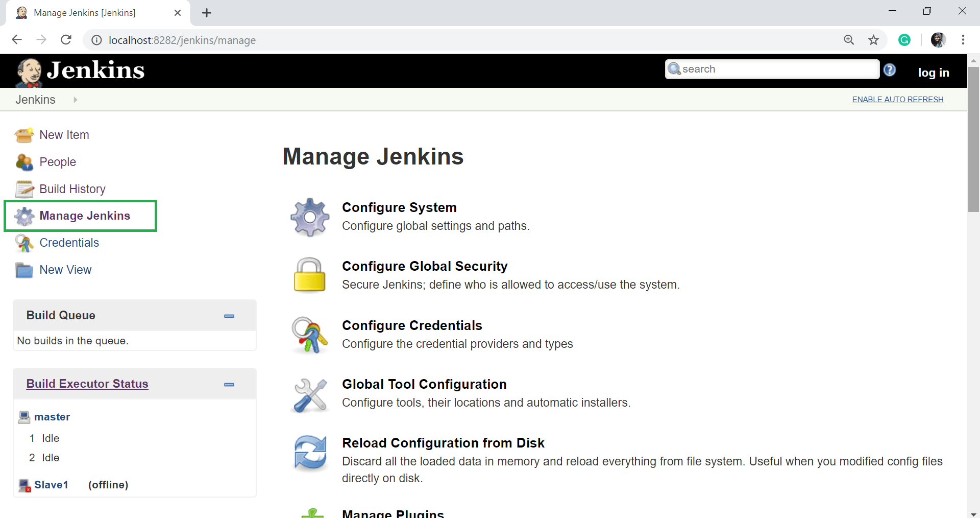The image size is (980, 518).
Task: Open Configure Global Security link
Action: pyautogui.click(x=425, y=266)
